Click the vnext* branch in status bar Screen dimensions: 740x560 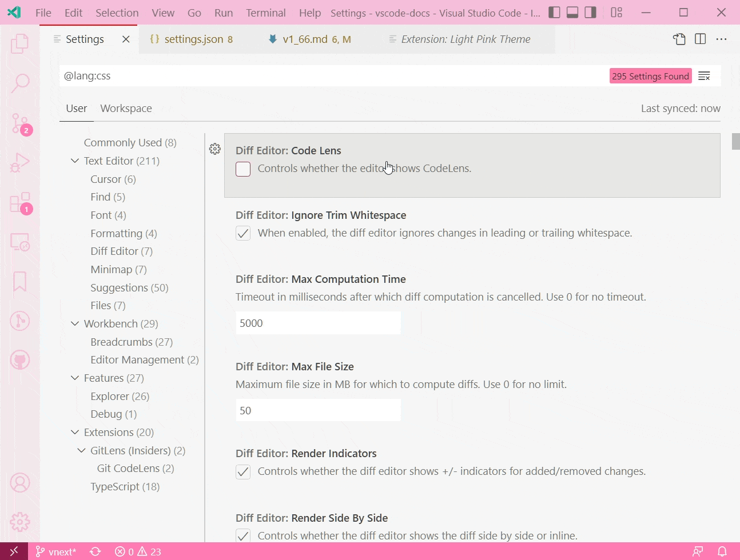tap(55, 551)
